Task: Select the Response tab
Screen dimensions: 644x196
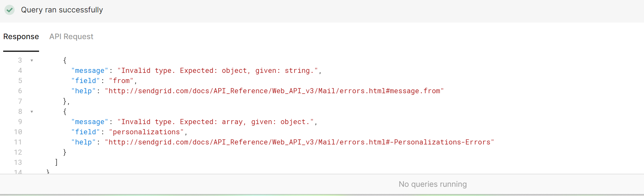Action: point(21,37)
